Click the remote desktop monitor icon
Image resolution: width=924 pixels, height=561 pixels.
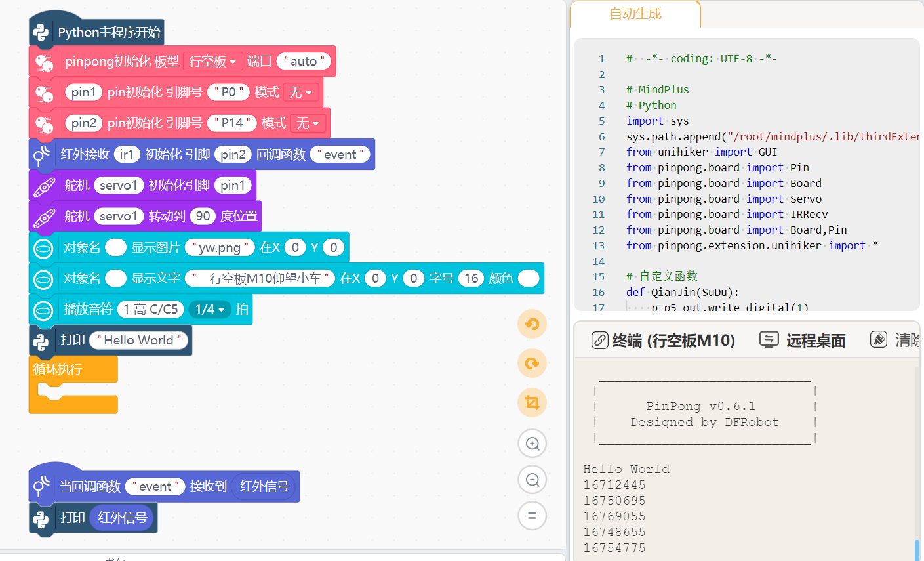point(769,340)
